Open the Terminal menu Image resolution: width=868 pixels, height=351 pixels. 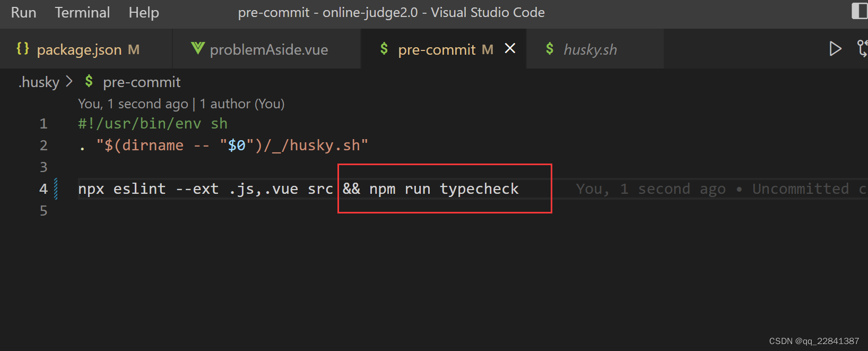82,12
